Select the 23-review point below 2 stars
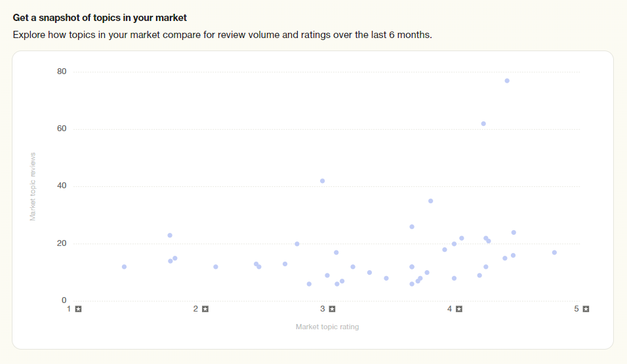 (x=170, y=235)
